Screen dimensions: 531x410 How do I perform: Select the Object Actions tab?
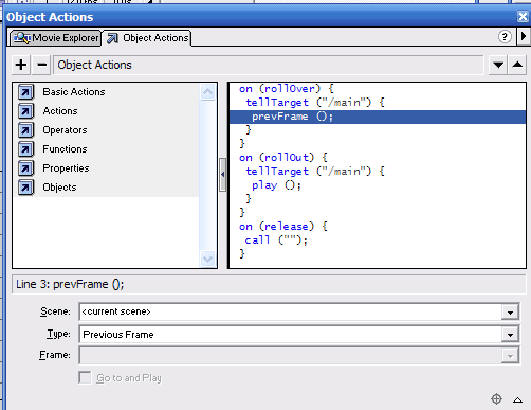[x=147, y=38]
